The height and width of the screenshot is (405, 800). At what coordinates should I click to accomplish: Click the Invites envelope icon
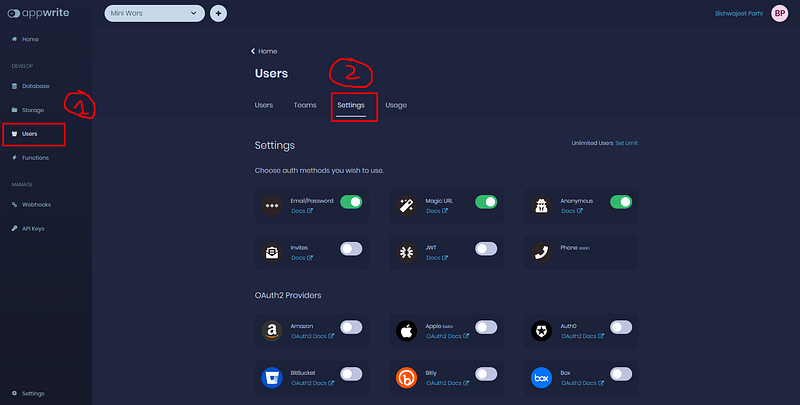pyautogui.click(x=272, y=252)
